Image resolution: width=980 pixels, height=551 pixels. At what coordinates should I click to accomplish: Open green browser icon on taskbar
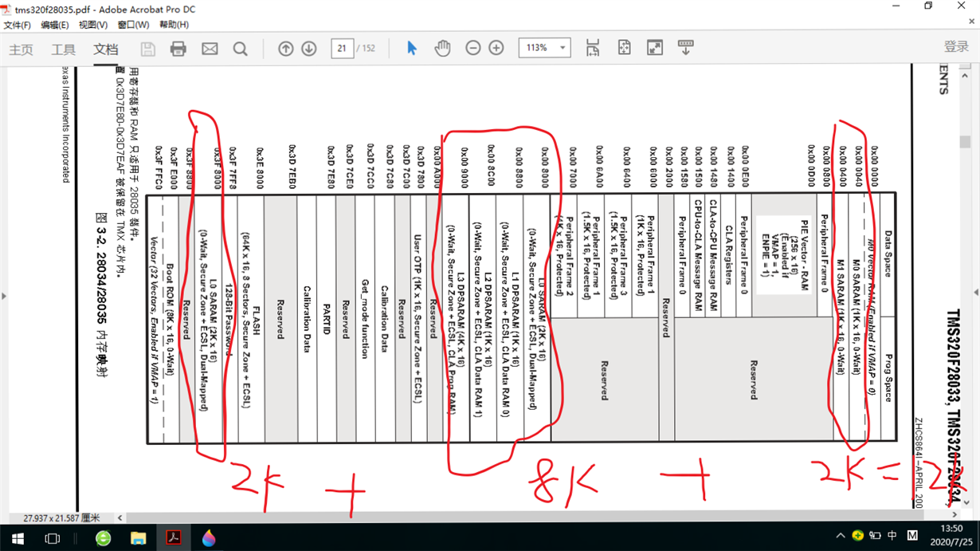[x=104, y=537]
